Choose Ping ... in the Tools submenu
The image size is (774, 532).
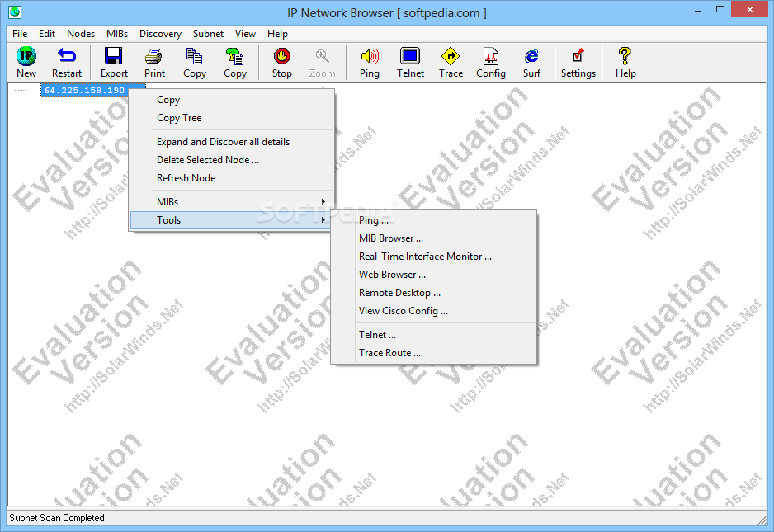433,220
